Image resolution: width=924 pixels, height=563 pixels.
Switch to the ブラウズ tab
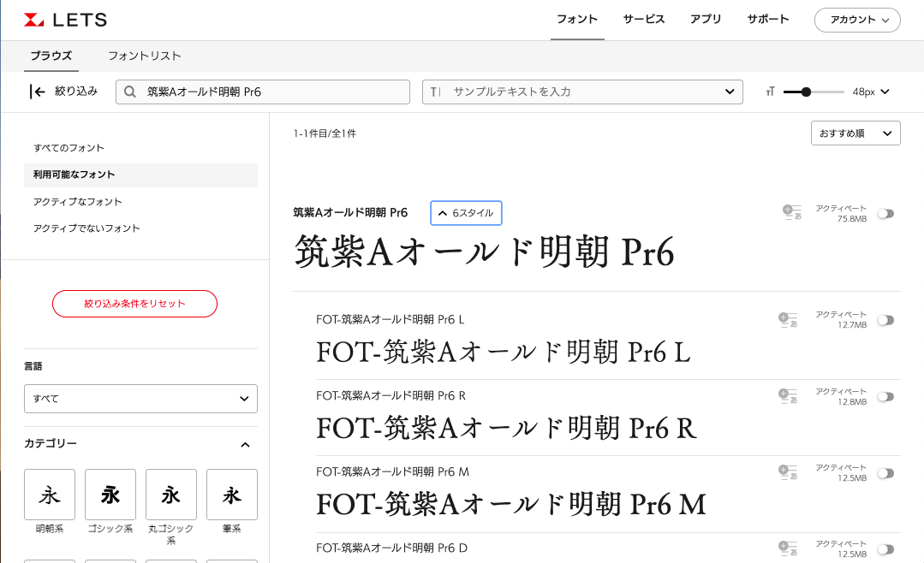tap(51, 56)
